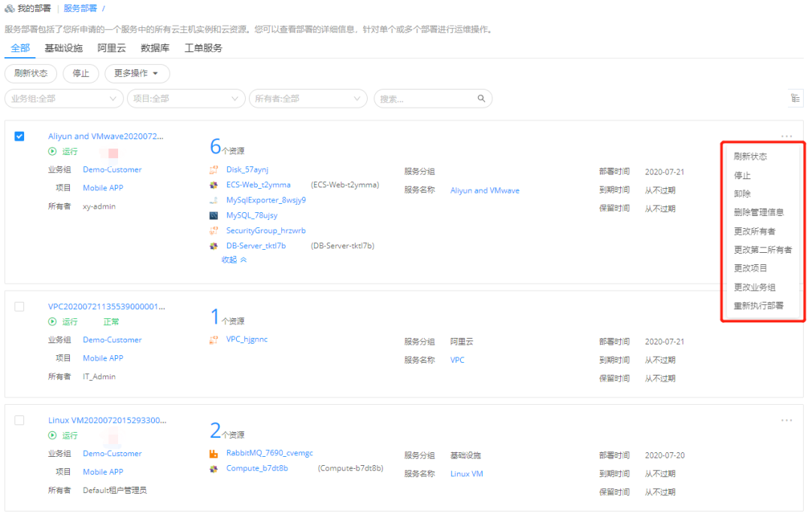Open the 所有者 filter dropdown
This screenshot has height=514, width=812.
coord(308,99)
